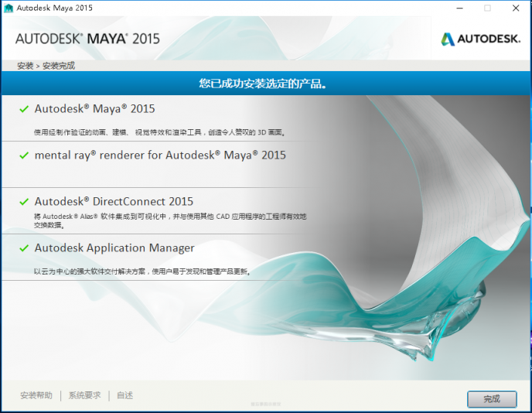The width and height of the screenshot is (532, 413).
Task: Close the Autodesk Maya 2015 installer window
Action: coord(516,9)
